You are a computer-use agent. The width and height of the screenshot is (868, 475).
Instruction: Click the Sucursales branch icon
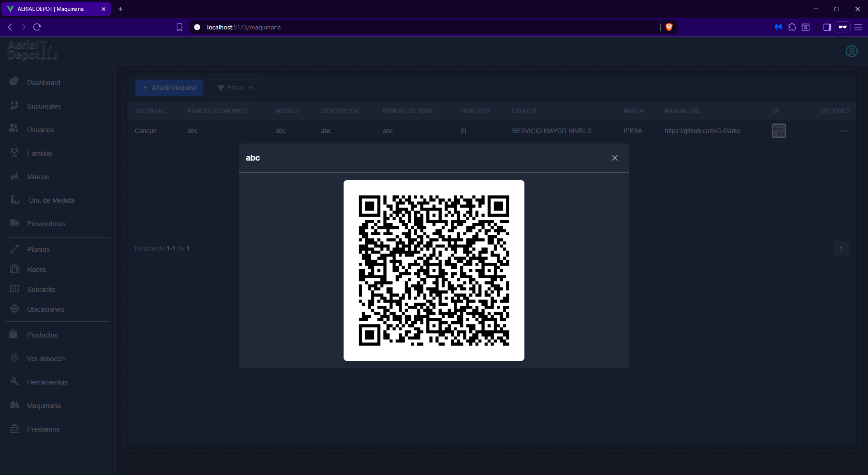(14, 105)
